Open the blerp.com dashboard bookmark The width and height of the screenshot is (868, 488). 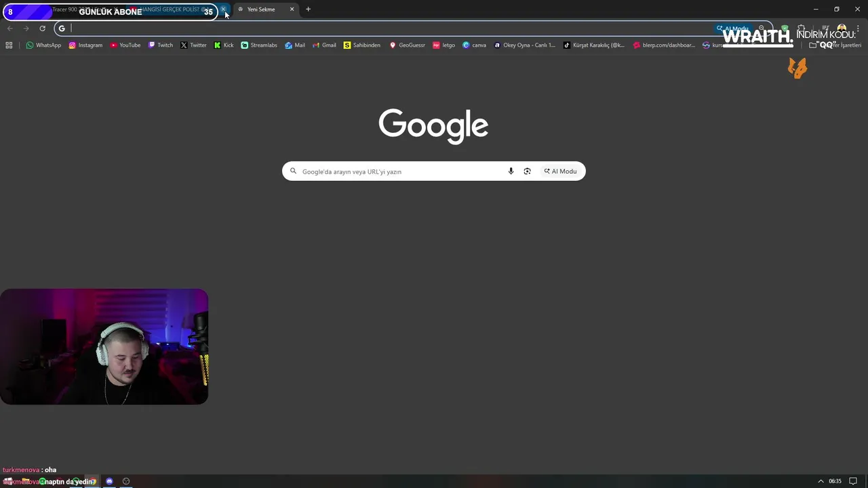pos(664,45)
